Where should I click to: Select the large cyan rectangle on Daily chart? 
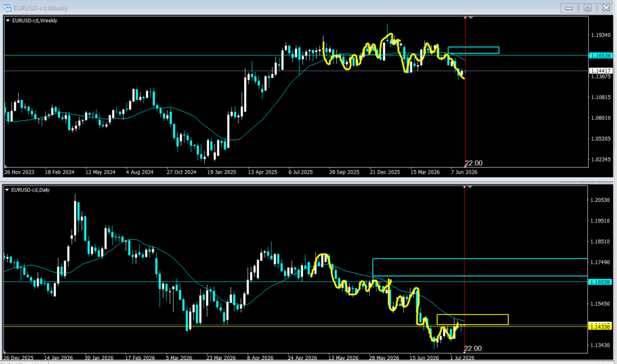pos(480,267)
